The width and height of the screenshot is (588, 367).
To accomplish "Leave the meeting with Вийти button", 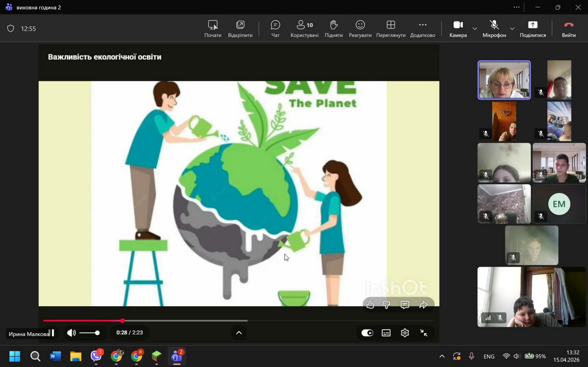I will tap(569, 28).
